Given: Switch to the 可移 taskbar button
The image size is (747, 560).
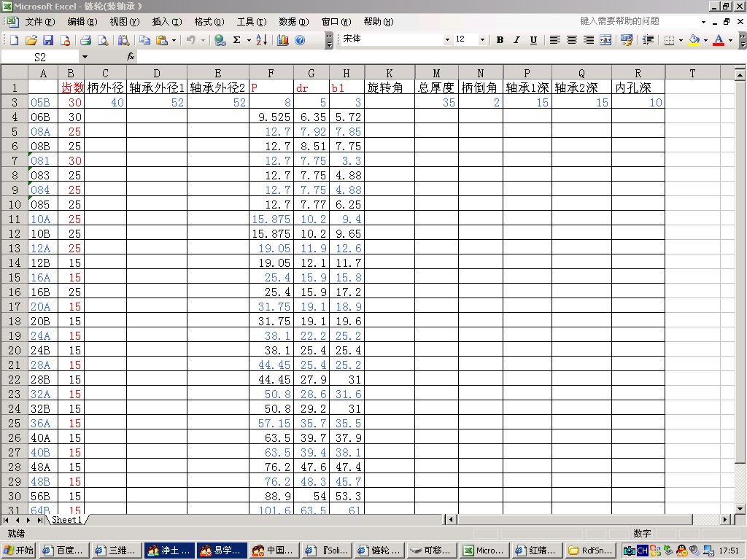Looking at the screenshot, I should [x=431, y=550].
